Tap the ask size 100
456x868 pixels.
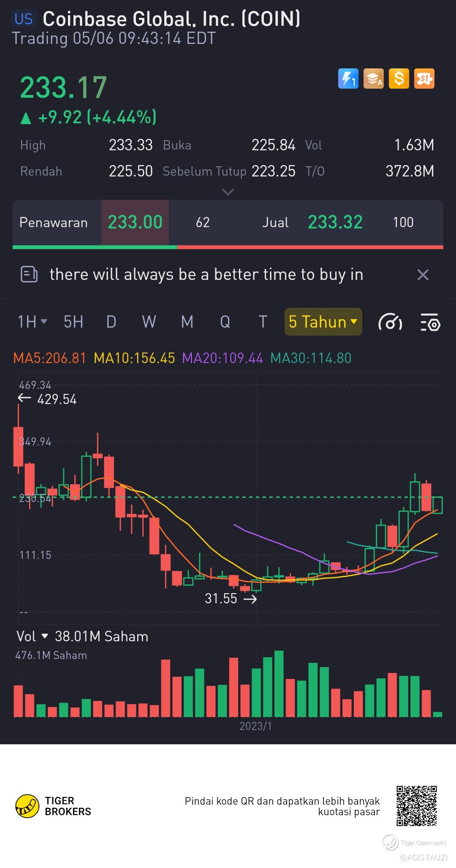403,222
